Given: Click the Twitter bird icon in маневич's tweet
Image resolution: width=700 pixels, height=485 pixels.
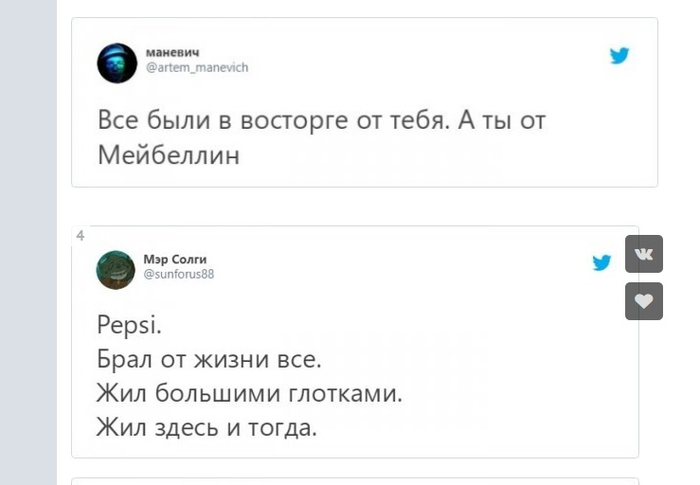Looking at the screenshot, I should [620, 56].
